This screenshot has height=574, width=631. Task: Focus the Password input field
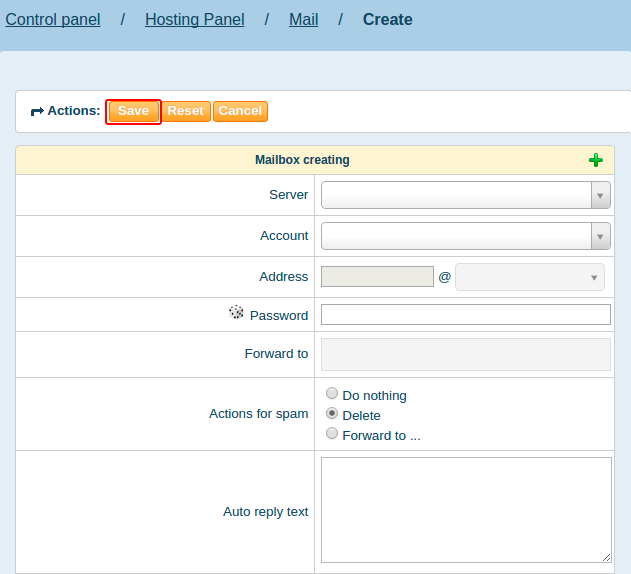coord(465,315)
